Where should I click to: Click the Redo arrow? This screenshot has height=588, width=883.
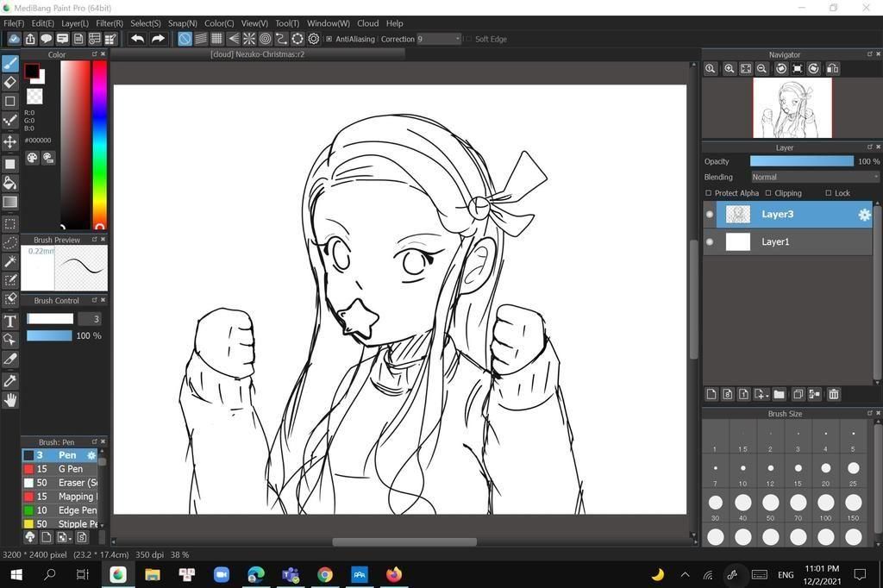tap(159, 39)
